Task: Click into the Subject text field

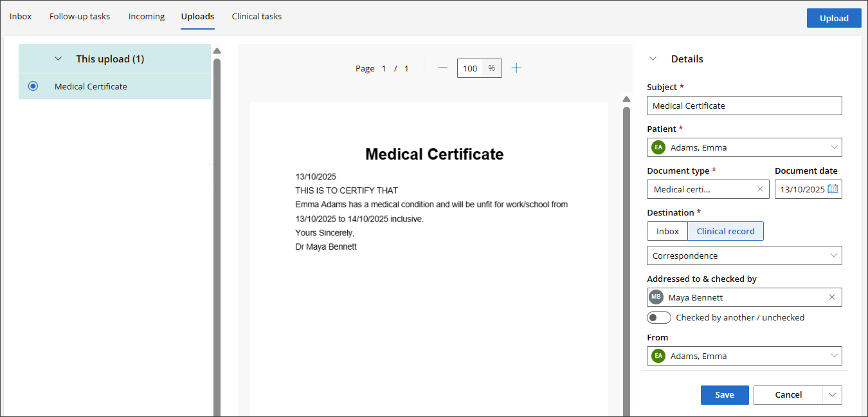Action: pos(744,106)
